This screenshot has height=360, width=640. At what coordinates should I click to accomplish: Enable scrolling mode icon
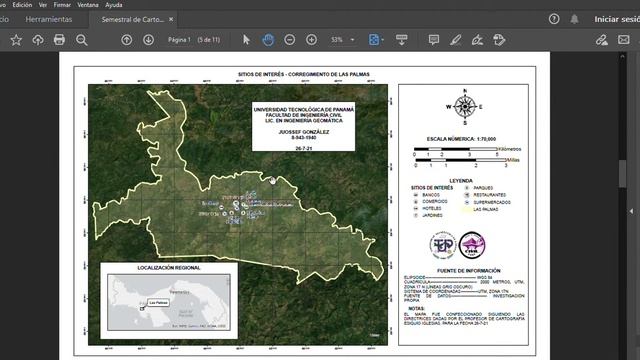click(x=402, y=40)
